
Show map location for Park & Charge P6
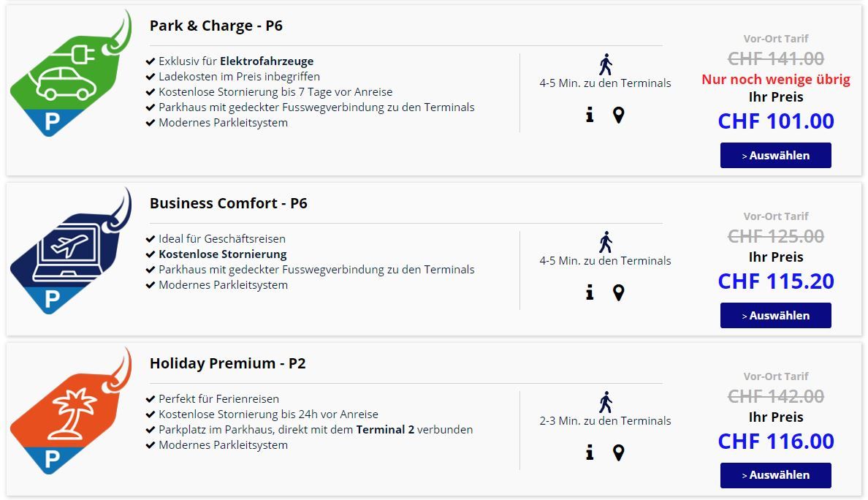click(x=618, y=115)
